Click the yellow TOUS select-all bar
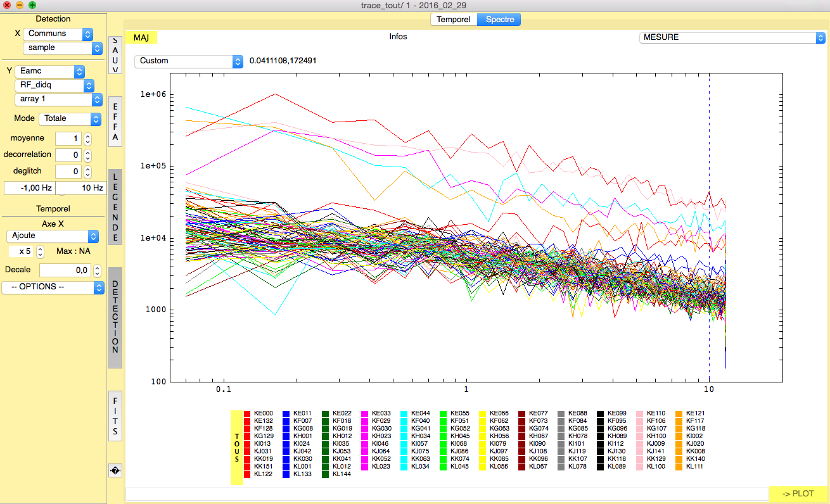The image size is (830, 504). coord(236,446)
